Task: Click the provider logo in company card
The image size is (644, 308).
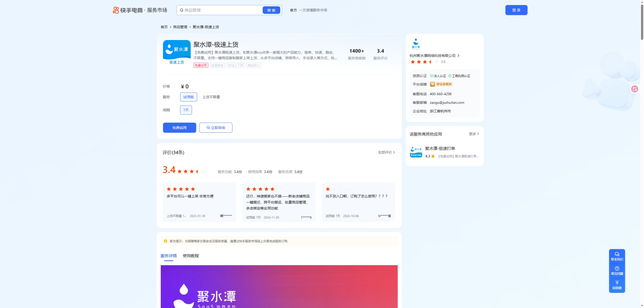Action: tap(416, 44)
